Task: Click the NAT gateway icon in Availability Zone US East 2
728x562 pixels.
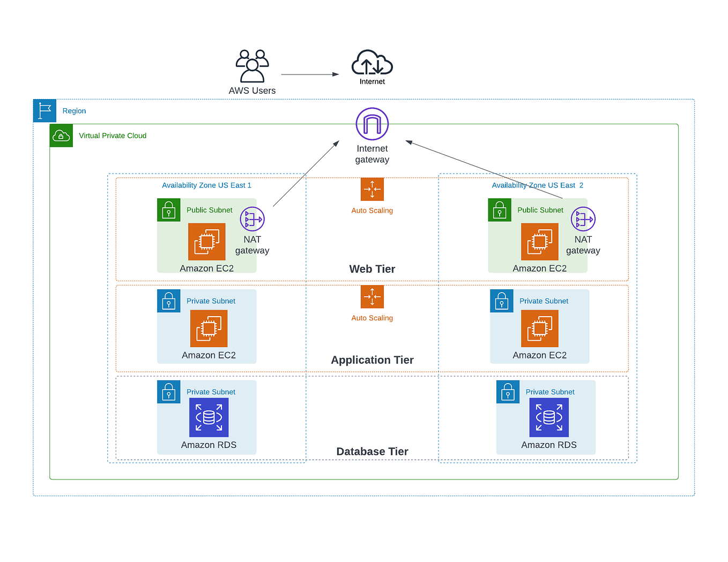Action: coord(583,219)
